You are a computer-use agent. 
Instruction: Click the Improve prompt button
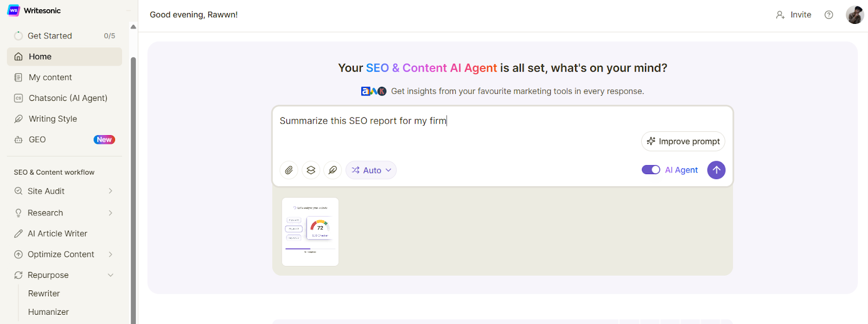click(x=683, y=141)
